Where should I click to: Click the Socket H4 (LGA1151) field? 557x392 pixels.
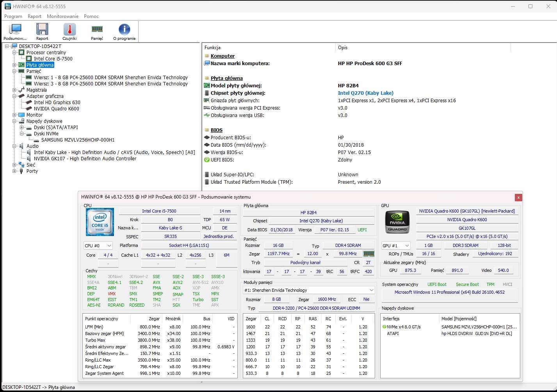click(189, 245)
